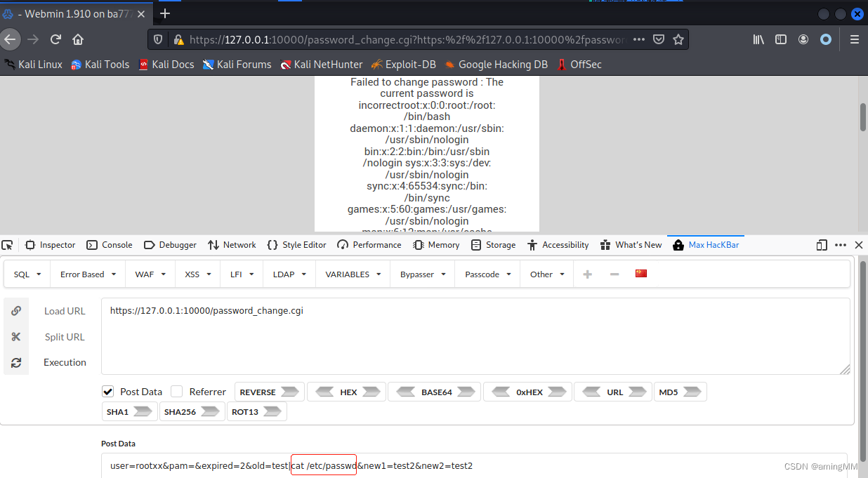868x478 pixels.
Task: Click the REVERSE encode button
Action: coord(269,392)
